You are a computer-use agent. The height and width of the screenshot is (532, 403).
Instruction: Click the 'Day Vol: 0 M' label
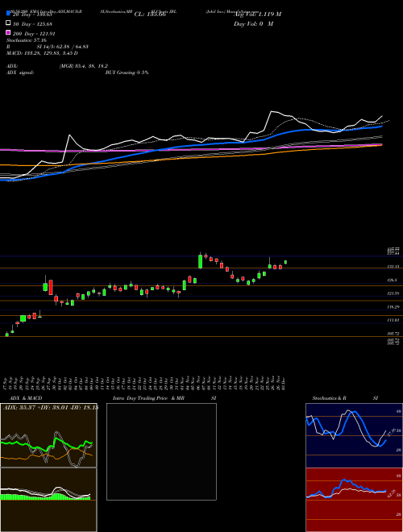coord(253,24)
